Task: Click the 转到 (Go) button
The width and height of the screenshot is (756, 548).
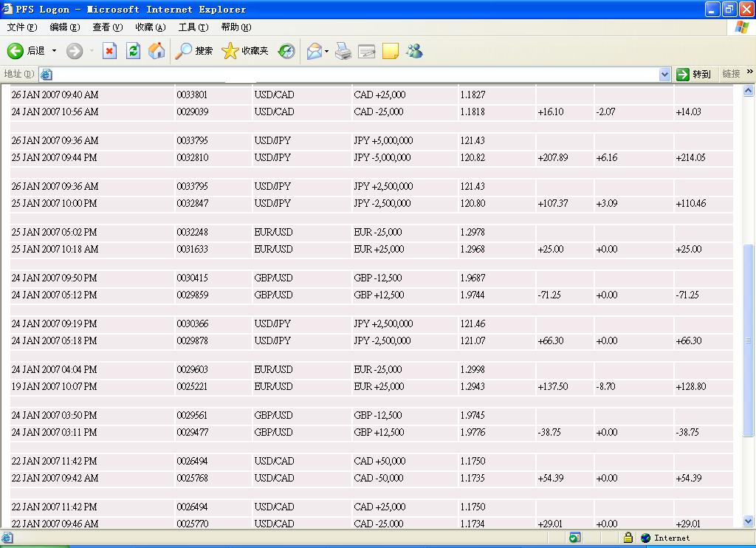Action: pos(694,74)
